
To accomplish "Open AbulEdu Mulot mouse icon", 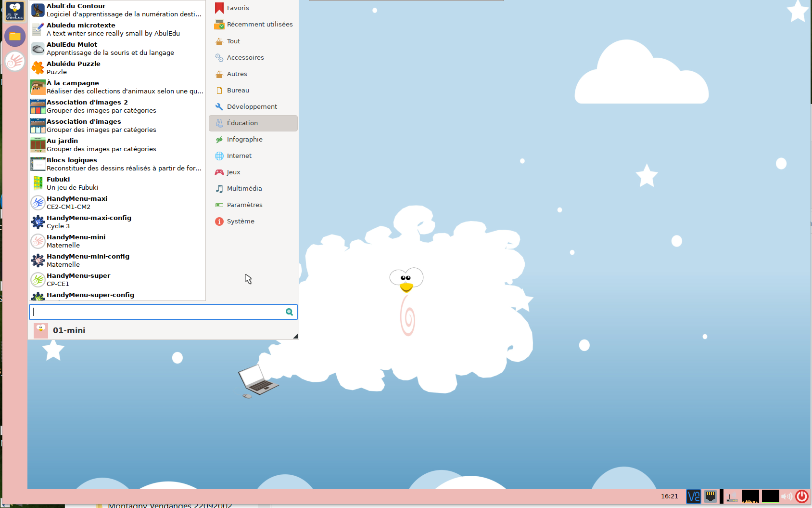I will click(38, 49).
